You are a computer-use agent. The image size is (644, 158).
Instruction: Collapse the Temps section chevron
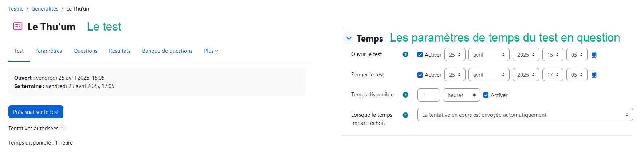[349, 38]
